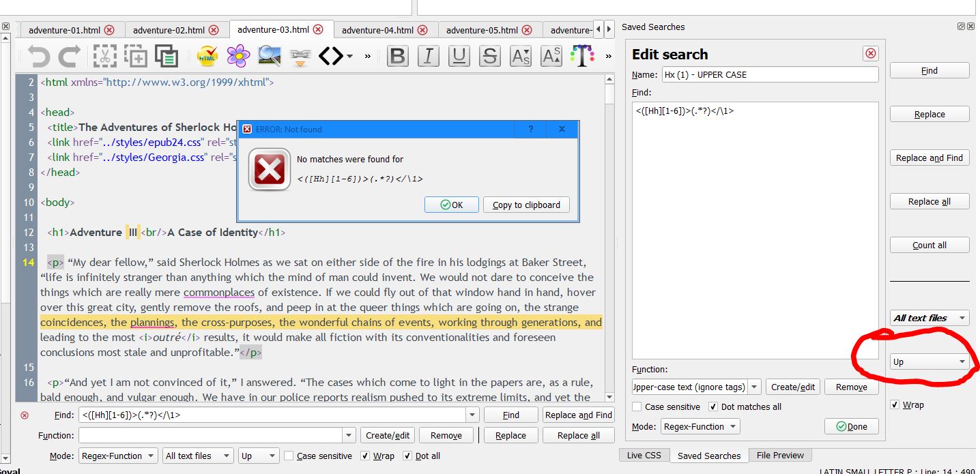980x474 pixels.
Task: Undo the last edit via the undo arrow
Action: tap(39, 56)
